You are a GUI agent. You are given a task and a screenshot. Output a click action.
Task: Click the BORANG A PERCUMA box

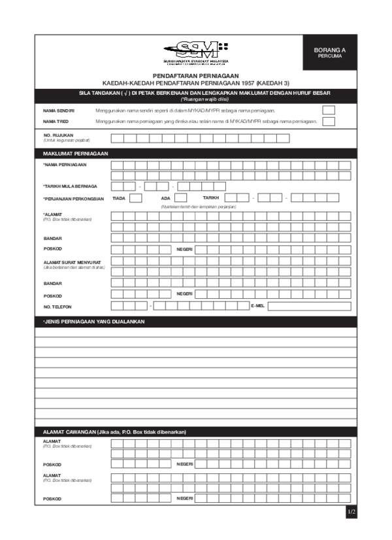[330, 52]
